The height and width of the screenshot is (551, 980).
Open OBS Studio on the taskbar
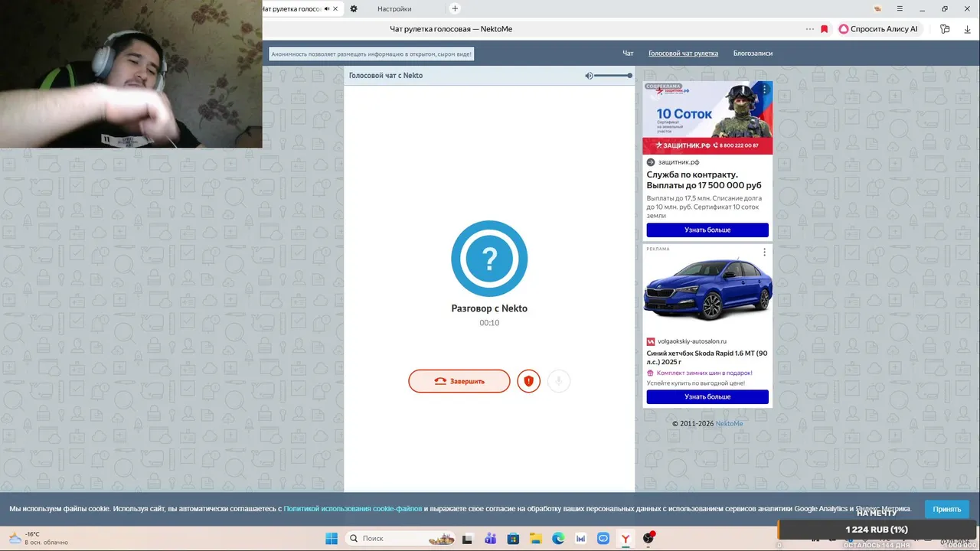[x=648, y=539]
